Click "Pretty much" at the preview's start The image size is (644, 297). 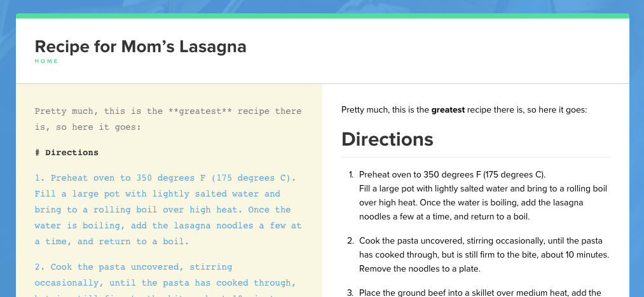[364, 109]
